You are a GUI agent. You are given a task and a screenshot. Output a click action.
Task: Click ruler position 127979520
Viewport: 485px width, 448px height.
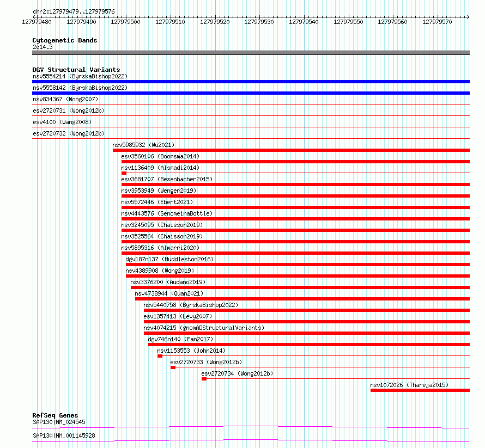click(215, 22)
